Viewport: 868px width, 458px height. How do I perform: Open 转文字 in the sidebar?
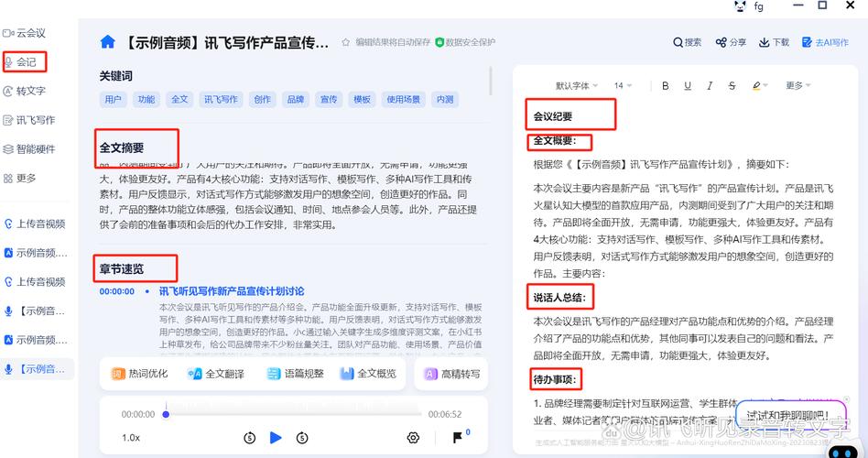point(25,92)
